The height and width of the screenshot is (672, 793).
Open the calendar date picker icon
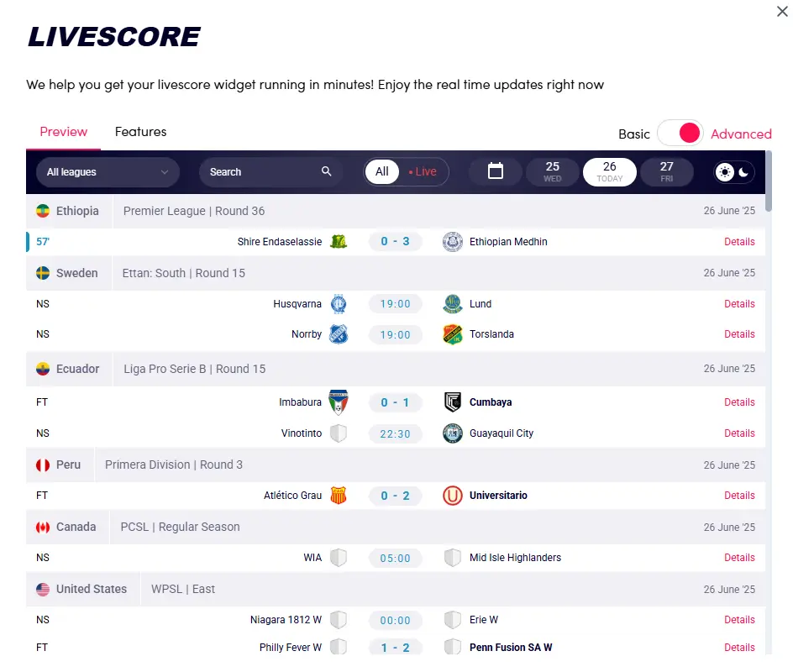click(x=495, y=171)
